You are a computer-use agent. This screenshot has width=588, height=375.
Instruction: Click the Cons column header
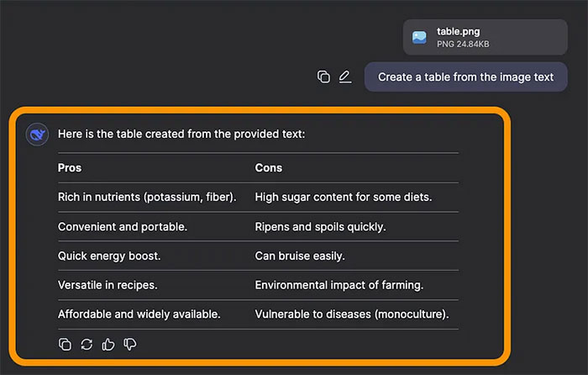[269, 167]
